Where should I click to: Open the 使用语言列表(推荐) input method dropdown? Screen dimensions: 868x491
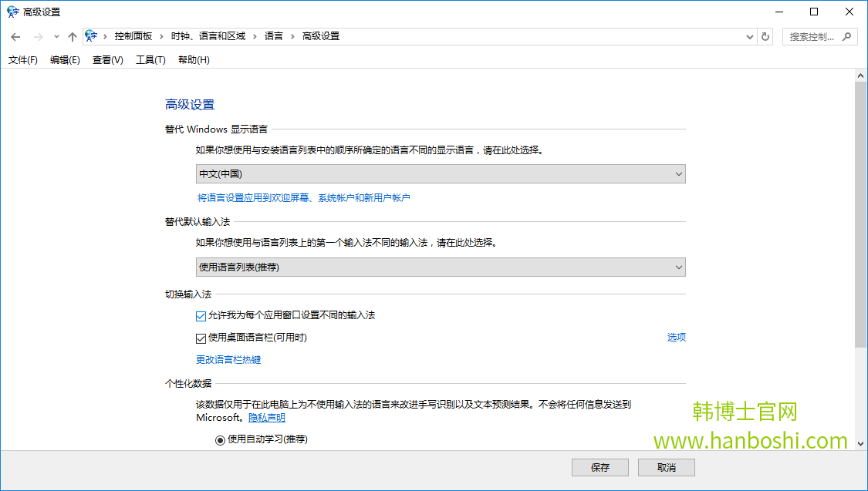point(441,267)
